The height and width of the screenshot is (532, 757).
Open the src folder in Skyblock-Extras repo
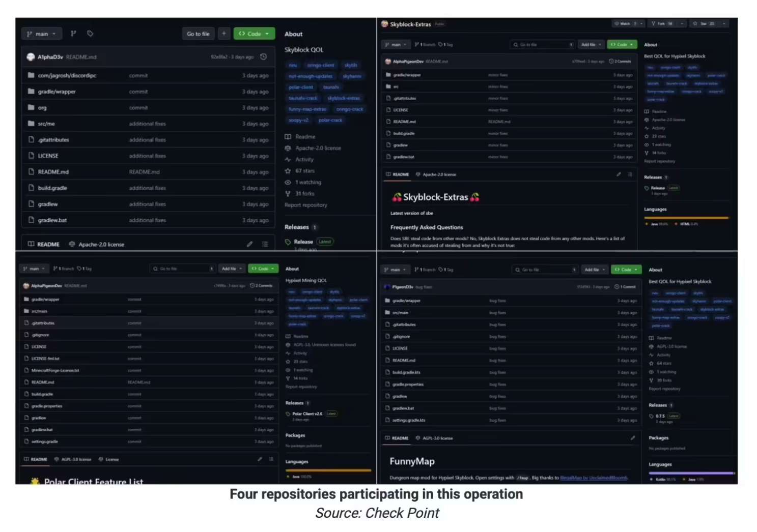click(x=396, y=86)
